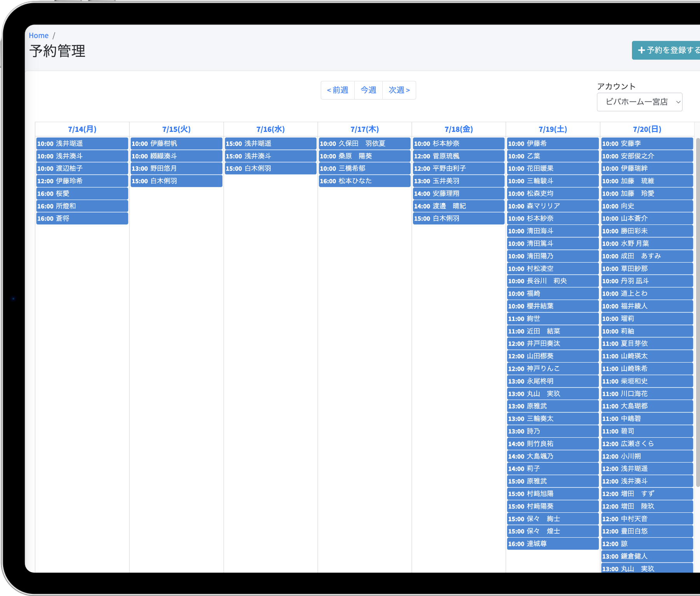Open 16:00 松本ひなた reservation on Thursday

[x=364, y=181]
